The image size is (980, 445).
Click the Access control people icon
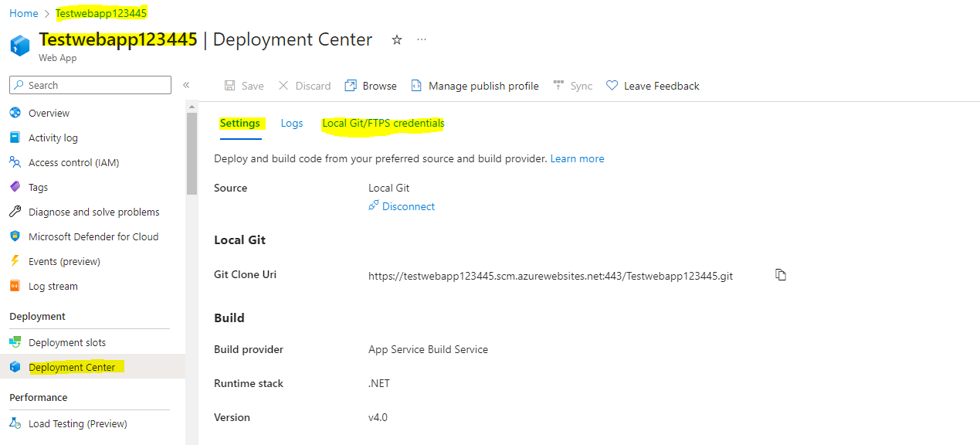pyautogui.click(x=15, y=162)
